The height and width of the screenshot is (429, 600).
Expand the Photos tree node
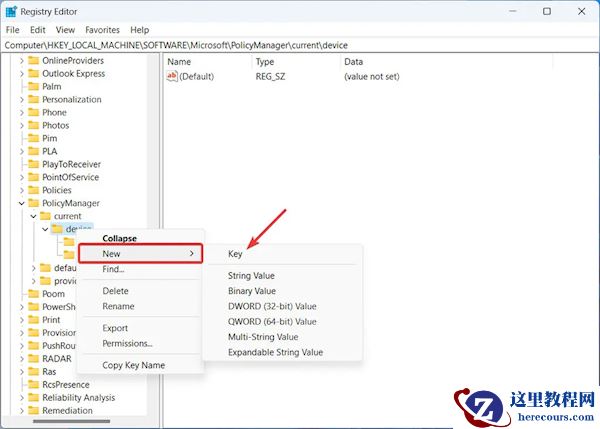pyautogui.click(x=22, y=126)
